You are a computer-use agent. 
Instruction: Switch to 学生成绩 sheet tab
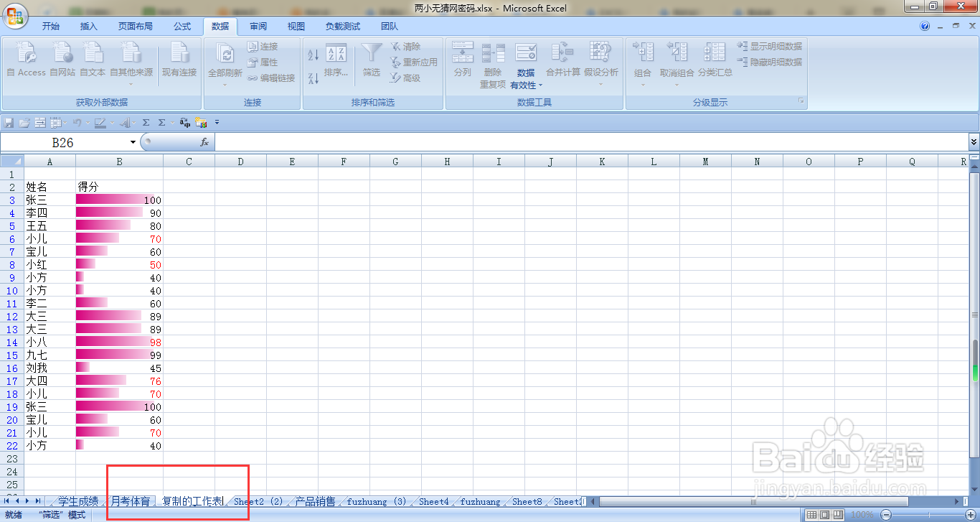click(x=78, y=501)
